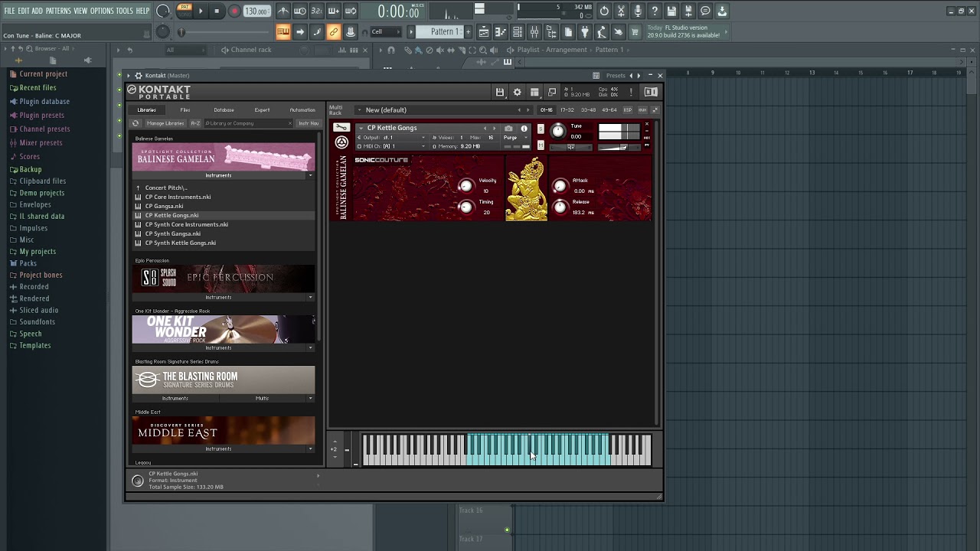Click Kontakt minimized view icon
Image resolution: width=980 pixels, height=551 pixels.
coord(552,92)
